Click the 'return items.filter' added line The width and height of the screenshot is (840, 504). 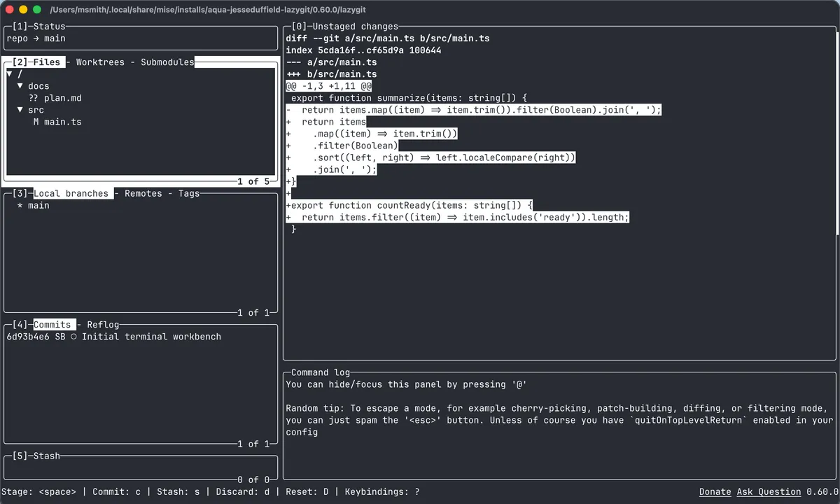click(458, 218)
